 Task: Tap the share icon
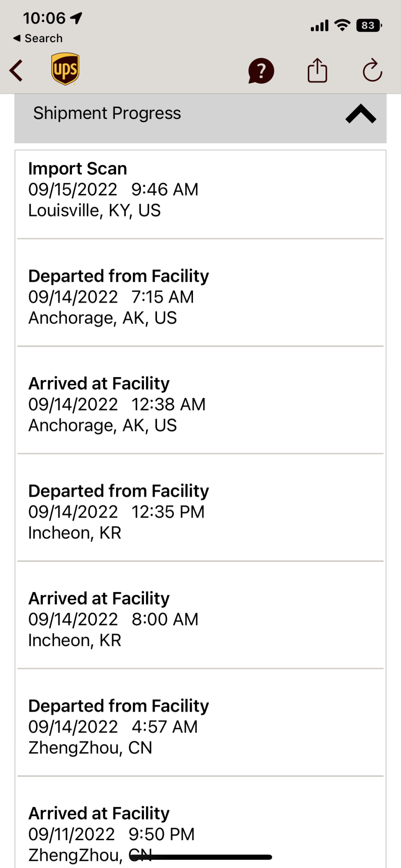coord(317,70)
